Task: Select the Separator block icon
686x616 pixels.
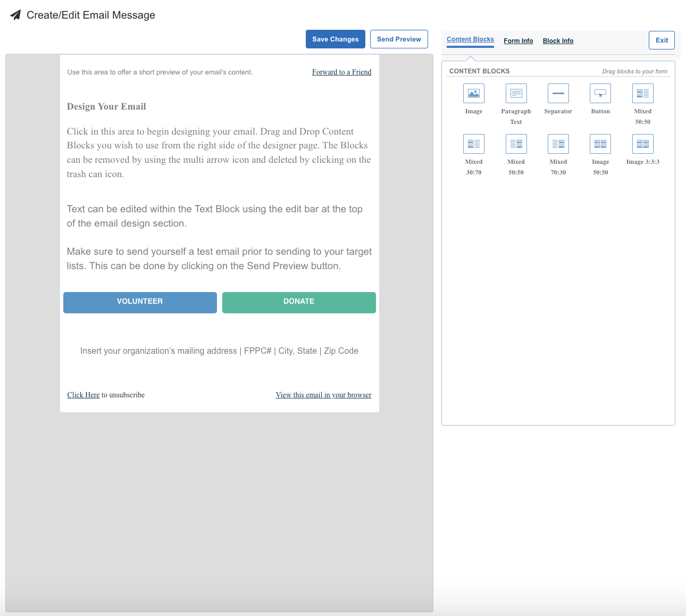Action: [x=558, y=93]
